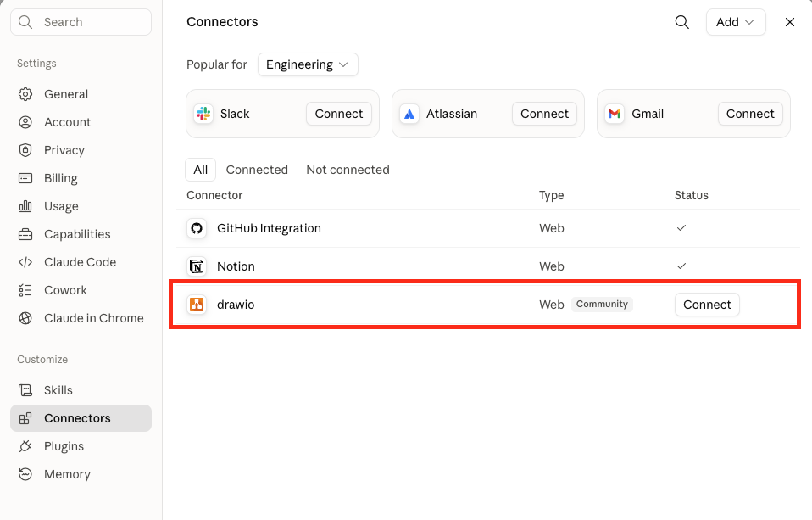The width and height of the screenshot is (812, 520).
Task: Click the checkmark status for GitHub Integration
Action: coord(681,227)
